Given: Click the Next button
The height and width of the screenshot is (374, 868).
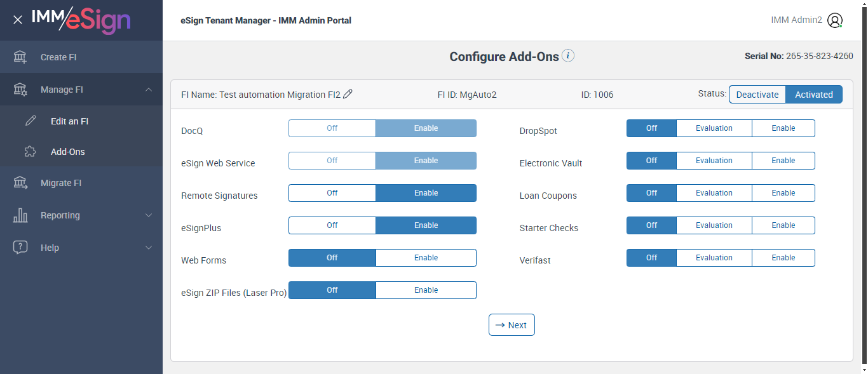Looking at the screenshot, I should coord(512,325).
